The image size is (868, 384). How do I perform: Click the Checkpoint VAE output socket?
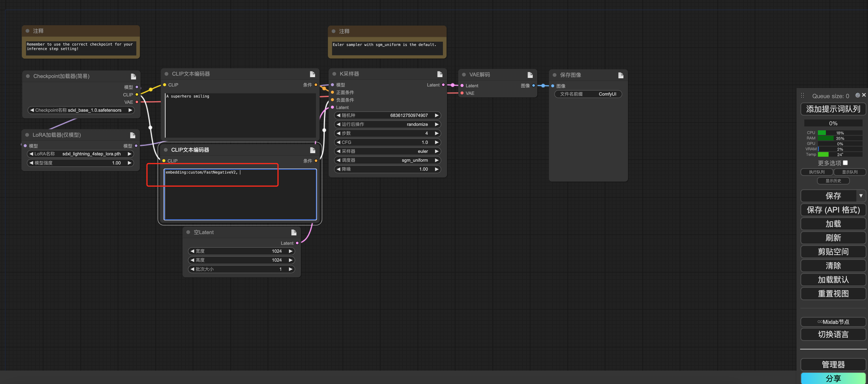point(137,102)
